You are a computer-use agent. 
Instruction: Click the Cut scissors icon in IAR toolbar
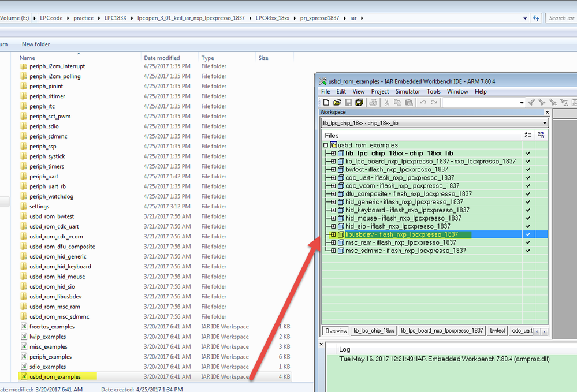[386, 103]
